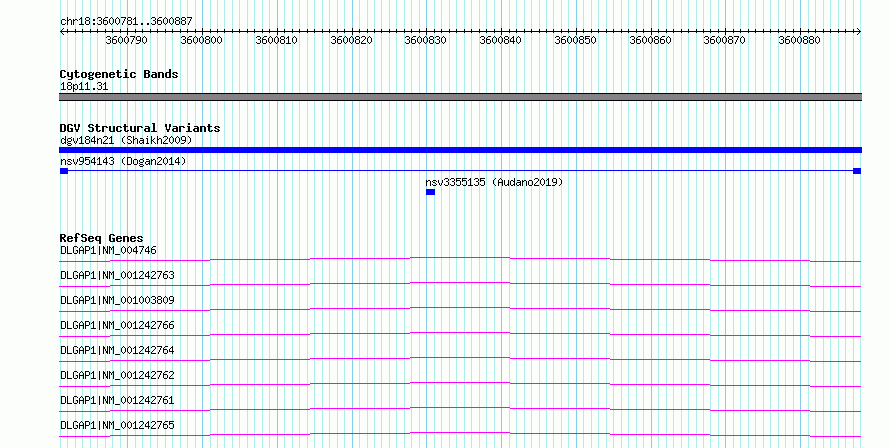Open transcript DLGAP1|NM_004746
The width and height of the screenshot is (890, 448).
pyautogui.click(x=108, y=250)
